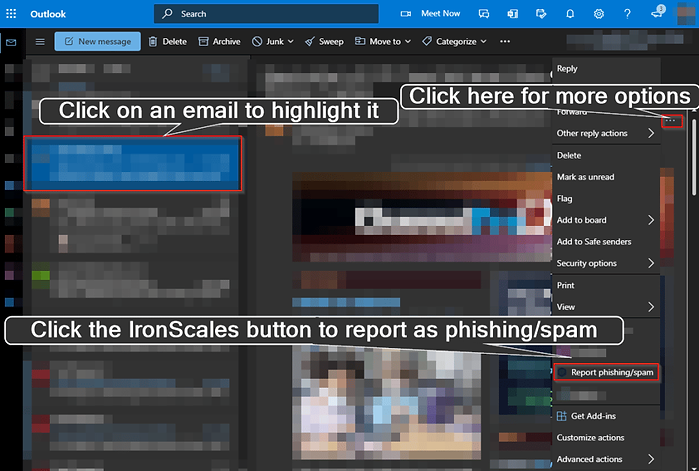Open the account profile picture
Image resolution: width=699 pixels, height=471 pixels.
click(x=686, y=14)
